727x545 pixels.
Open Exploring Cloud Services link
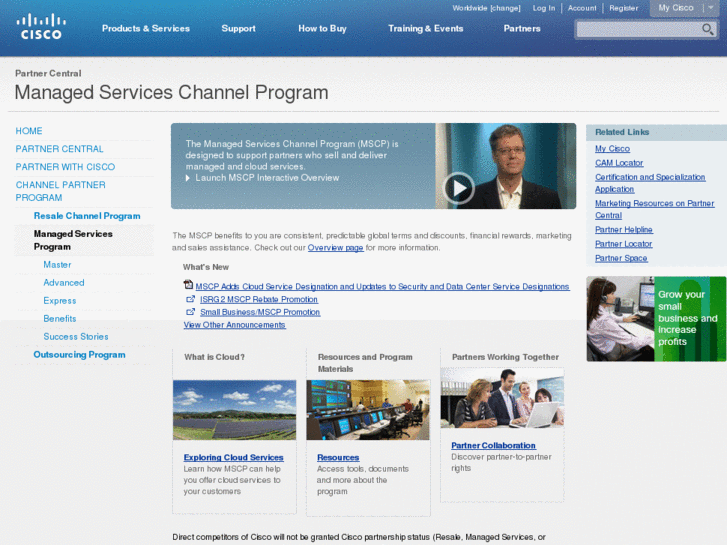click(x=233, y=457)
